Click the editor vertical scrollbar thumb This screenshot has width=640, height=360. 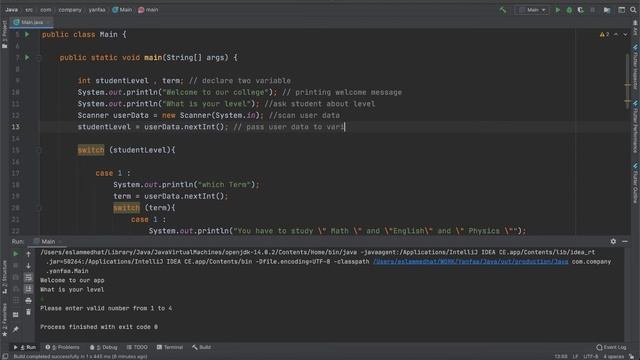(627, 80)
